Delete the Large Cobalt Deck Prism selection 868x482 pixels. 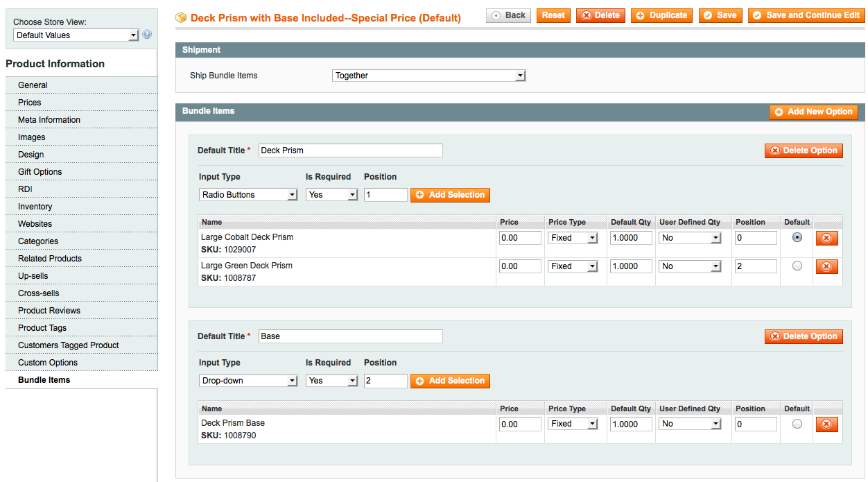click(827, 238)
